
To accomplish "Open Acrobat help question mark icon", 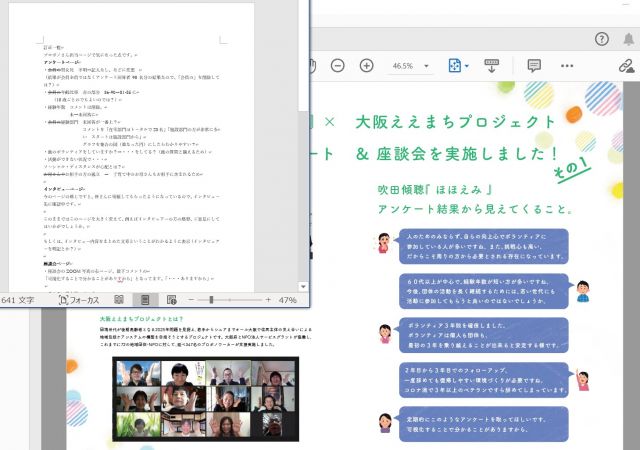I will [602, 39].
